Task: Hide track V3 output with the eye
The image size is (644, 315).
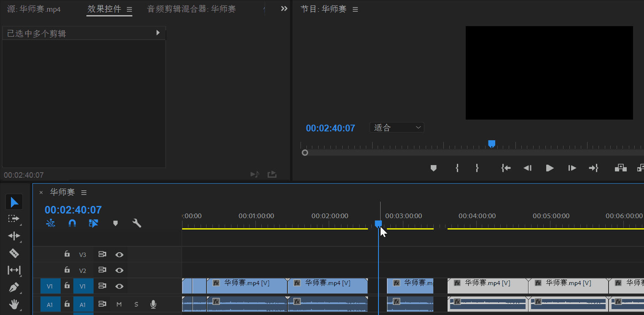Action: [x=120, y=254]
